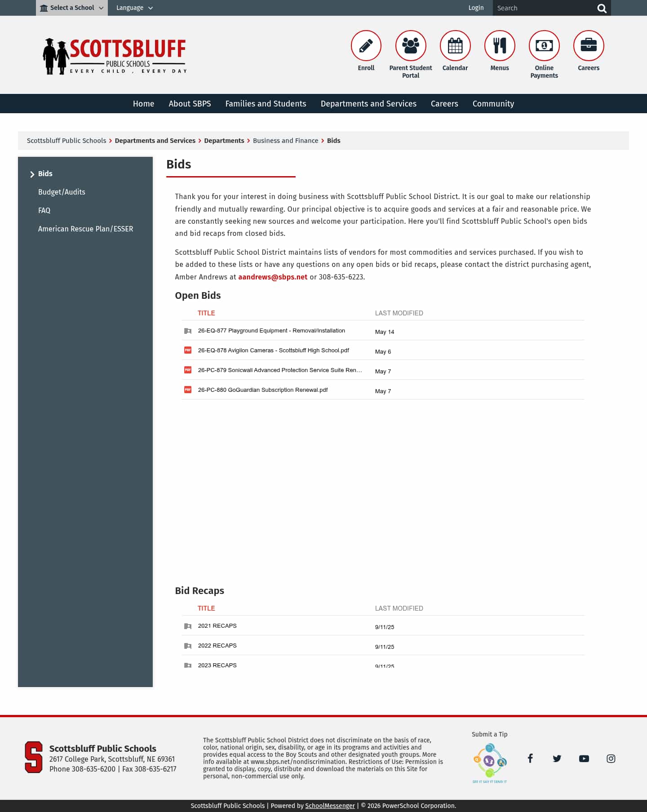Open Budget/Audits in the sidebar
The height and width of the screenshot is (812, 647).
click(62, 192)
